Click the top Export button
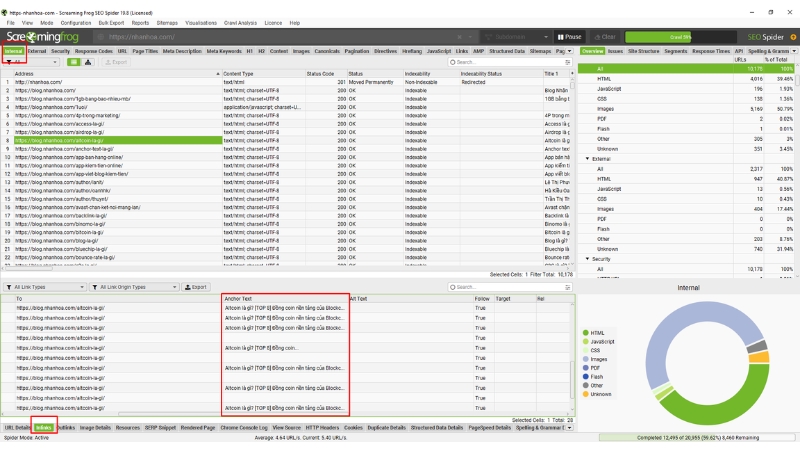Viewport: 800px width, 450px height. click(x=116, y=62)
